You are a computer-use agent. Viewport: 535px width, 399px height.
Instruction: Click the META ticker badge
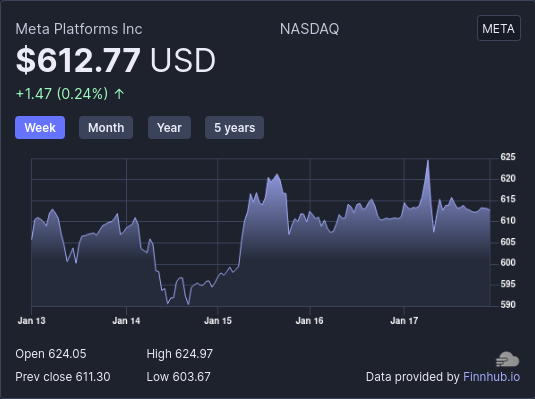498,28
